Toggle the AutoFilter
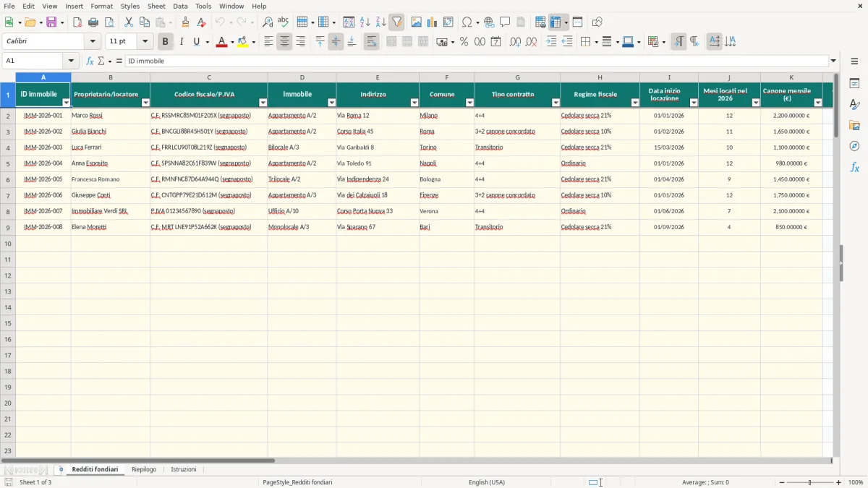 tap(397, 22)
